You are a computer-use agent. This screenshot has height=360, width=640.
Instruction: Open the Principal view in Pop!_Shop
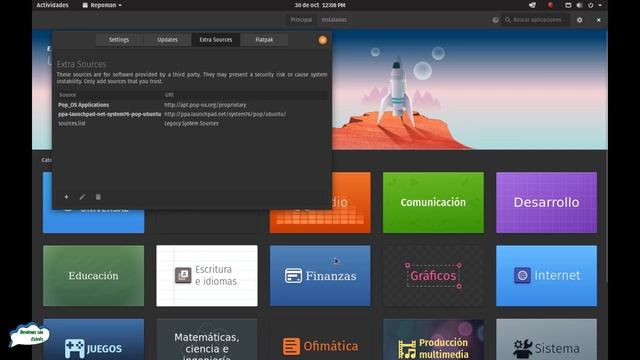coord(301,20)
